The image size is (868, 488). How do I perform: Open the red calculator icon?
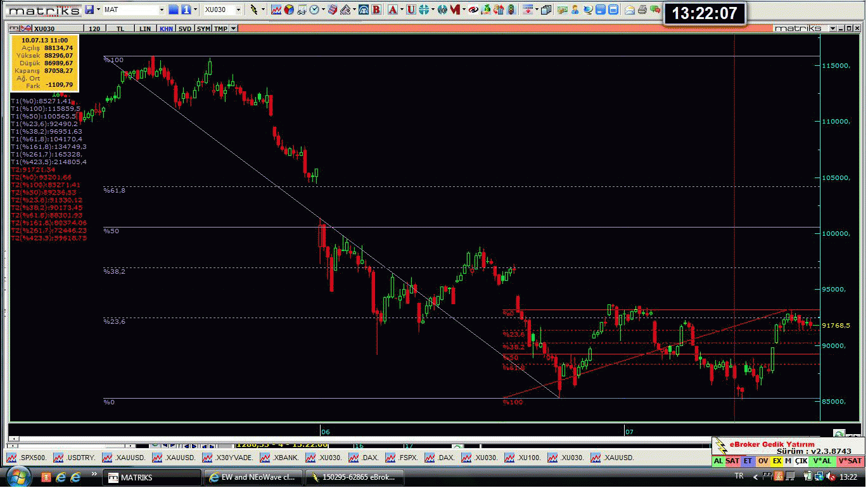[x=333, y=10]
